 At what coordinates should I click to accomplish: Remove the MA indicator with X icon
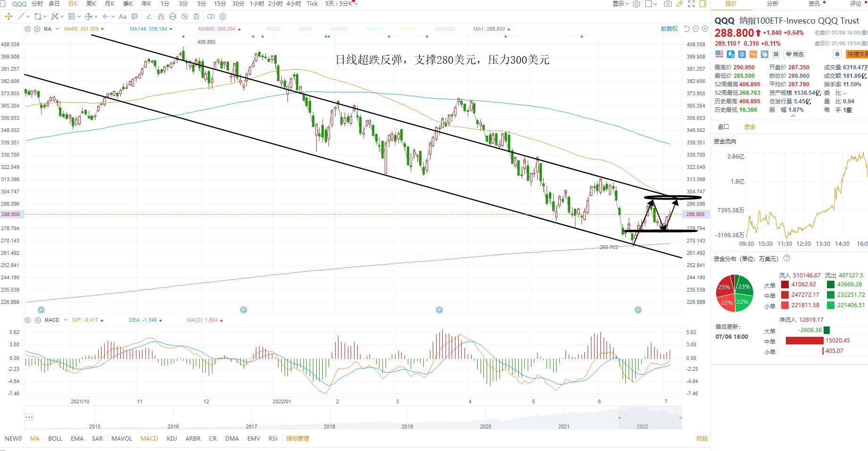click(x=37, y=29)
